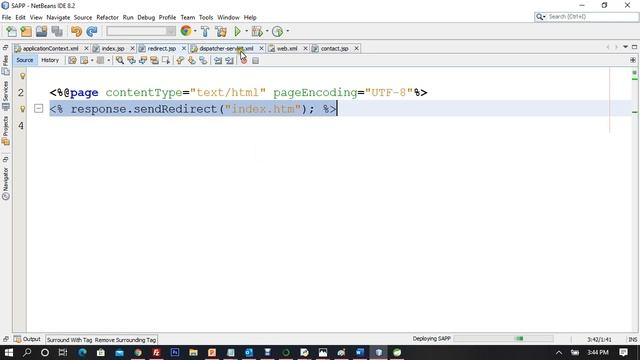The height and width of the screenshot is (360, 640).
Task: Click the Find Next Occurrence icon
Action: [x=143, y=60]
